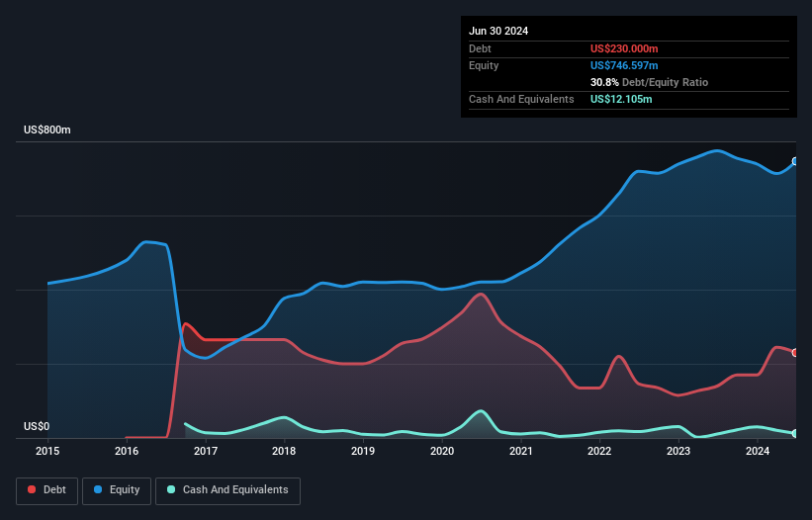Select the 2018 x-axis label

tap(284, 451)
